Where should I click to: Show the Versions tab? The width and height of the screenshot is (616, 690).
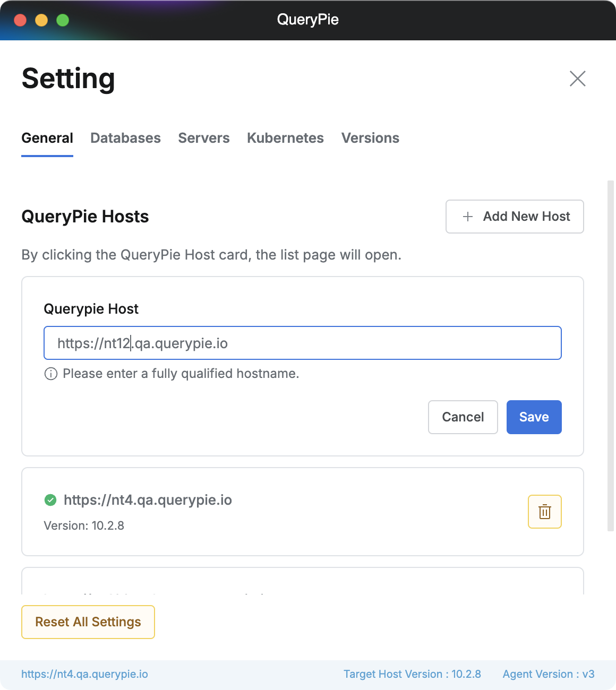[370, 138]
